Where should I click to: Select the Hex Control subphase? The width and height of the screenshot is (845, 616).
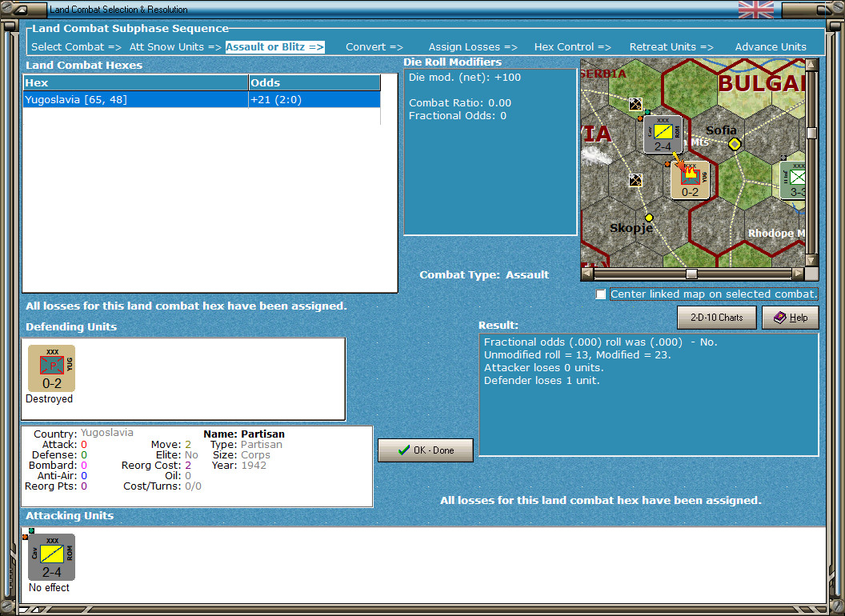(573, 47)
